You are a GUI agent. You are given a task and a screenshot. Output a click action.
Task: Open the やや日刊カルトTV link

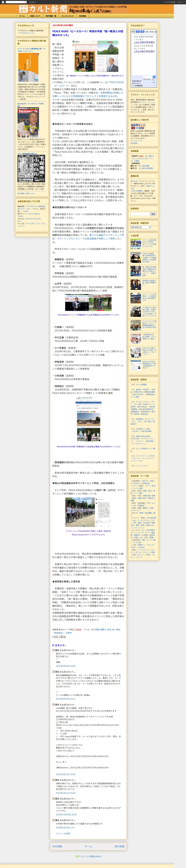[26, 33]
